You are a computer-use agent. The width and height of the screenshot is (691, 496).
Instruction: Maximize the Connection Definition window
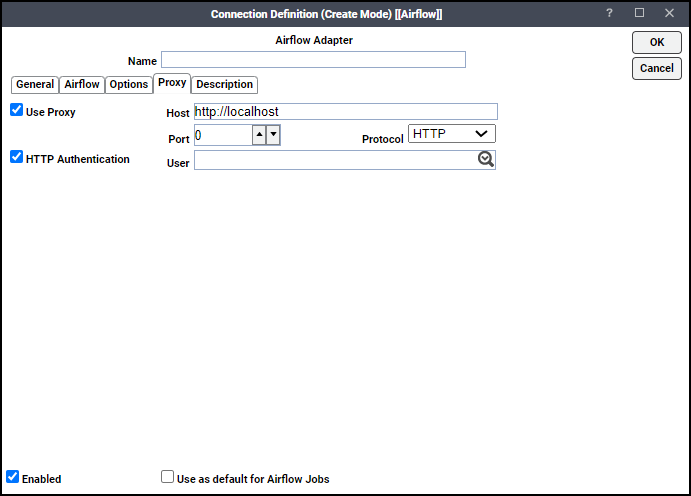639,13
